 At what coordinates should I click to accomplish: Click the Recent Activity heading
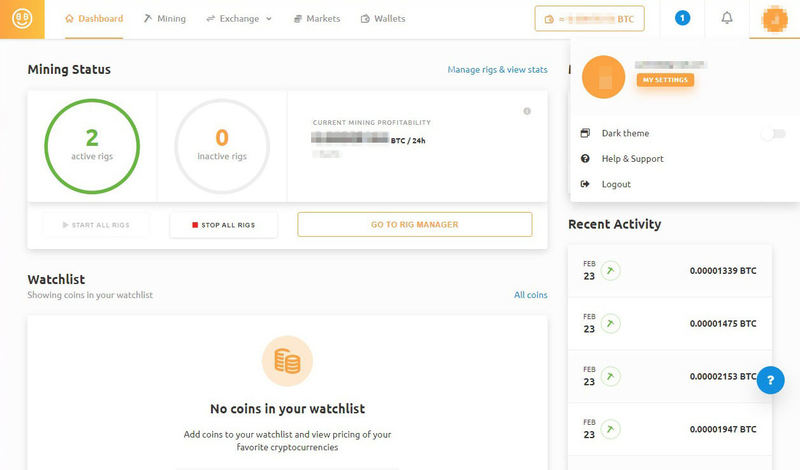tap(614, 224)
